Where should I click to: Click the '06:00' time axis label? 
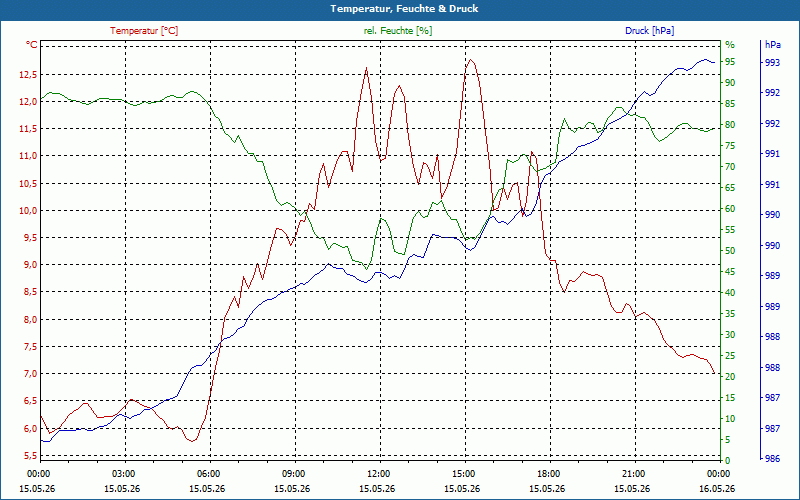208,473
